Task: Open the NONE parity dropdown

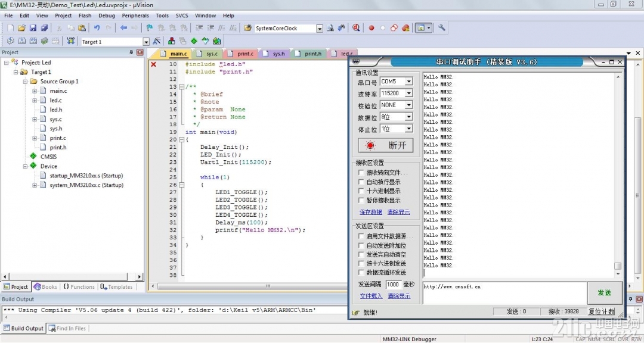Action: click(x=408, y=105)
